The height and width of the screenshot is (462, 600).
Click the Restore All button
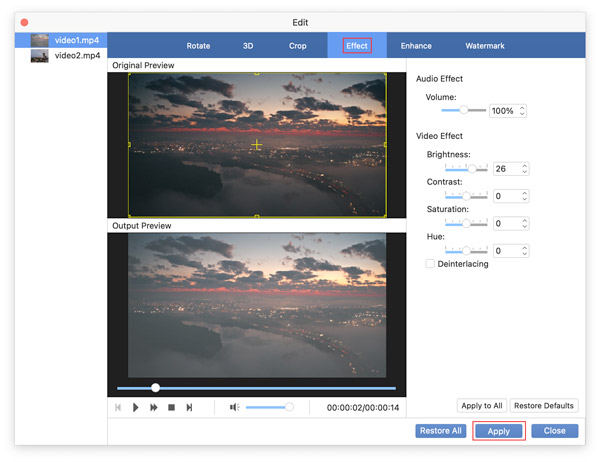click(x=440, y=431)
